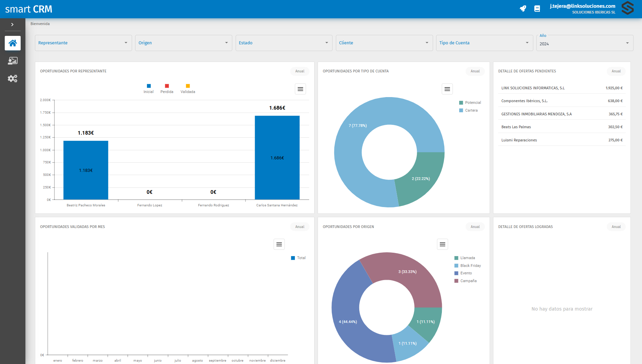Open chart menu for Oportunidades por Representante
This screenshot has width=642, height=364.
(x=300, y=89)
